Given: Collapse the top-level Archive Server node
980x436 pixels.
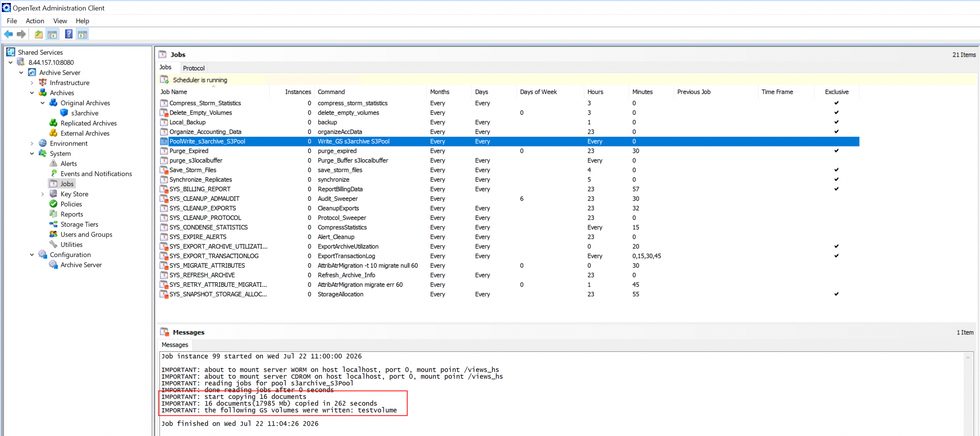Looking at the screenshot, I should pos(21,72).
